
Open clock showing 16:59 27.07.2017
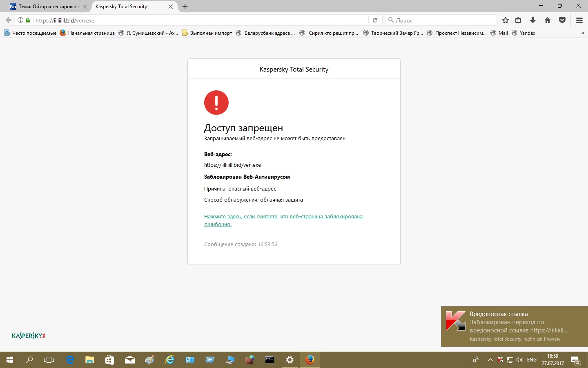[x=553, y=360]
